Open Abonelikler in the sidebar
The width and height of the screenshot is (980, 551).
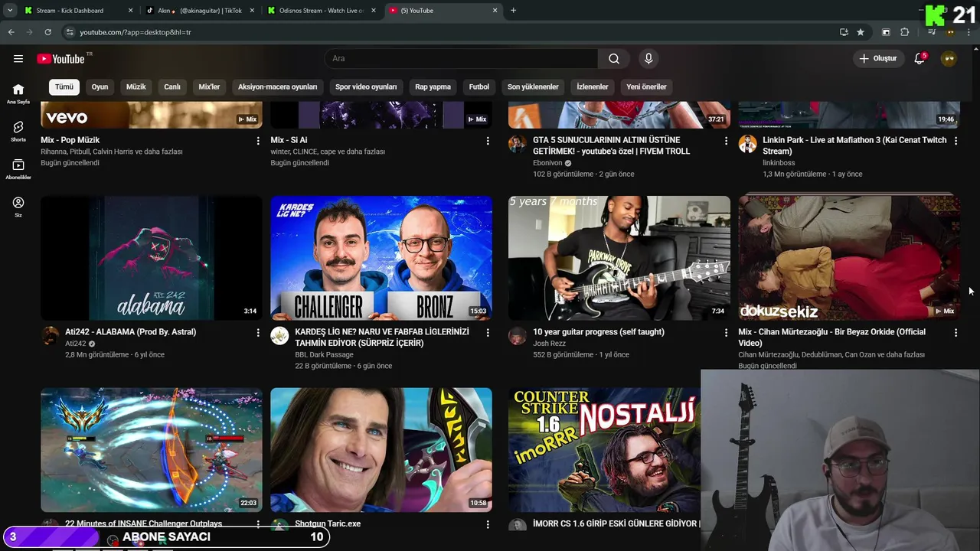pos(18,170)
